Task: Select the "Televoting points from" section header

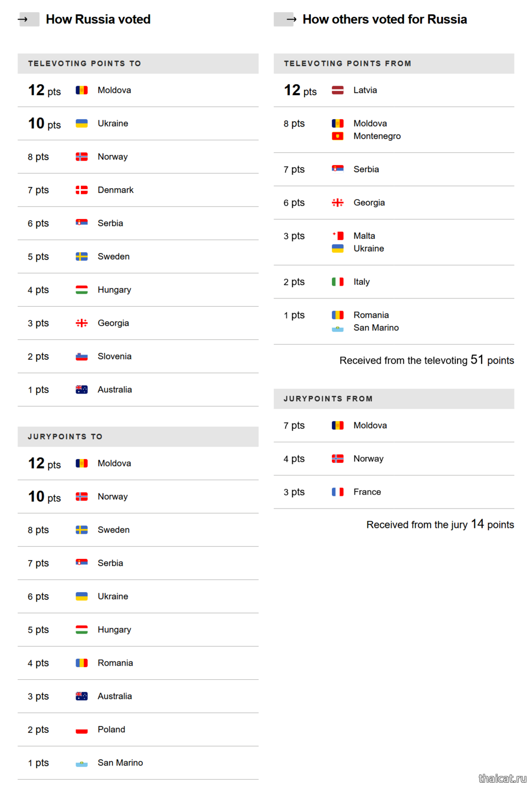Action: pyautogui.click(x=348, y=64)
